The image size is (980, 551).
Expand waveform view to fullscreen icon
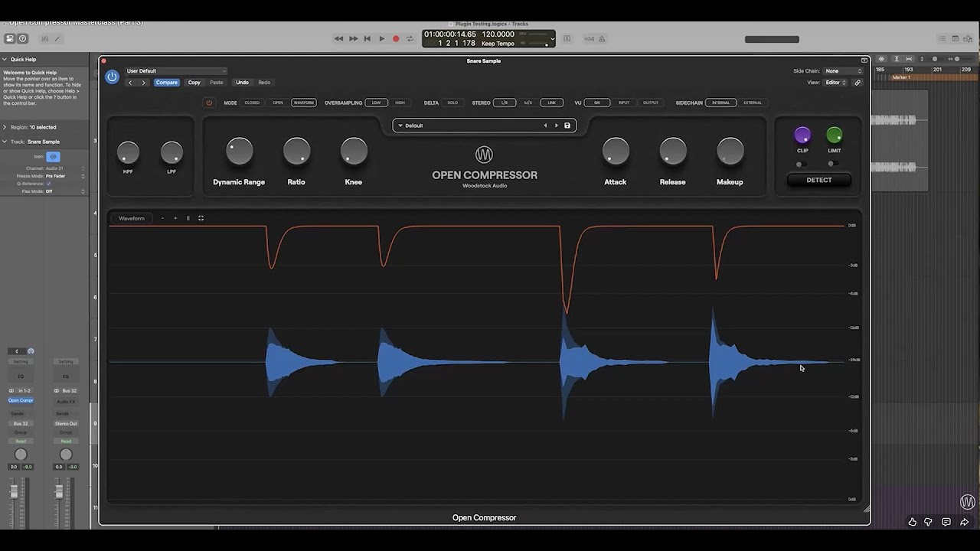pyautogui.click(x=201, y=218)
